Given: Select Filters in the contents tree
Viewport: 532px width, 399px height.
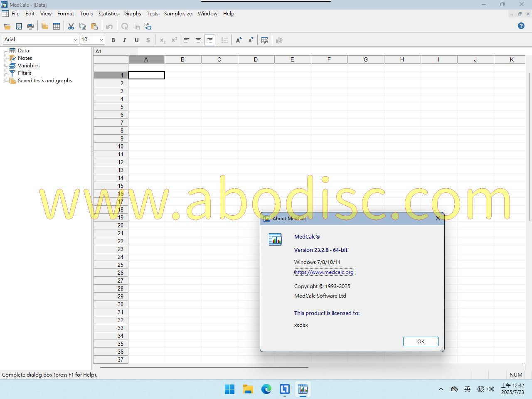Looking at the screenshot, I should point(25,73).
